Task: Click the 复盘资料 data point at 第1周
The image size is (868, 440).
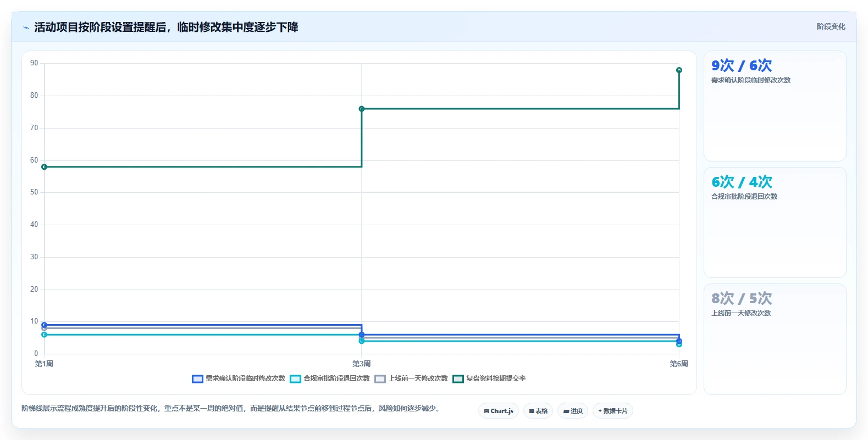Action: click(45, 167)
